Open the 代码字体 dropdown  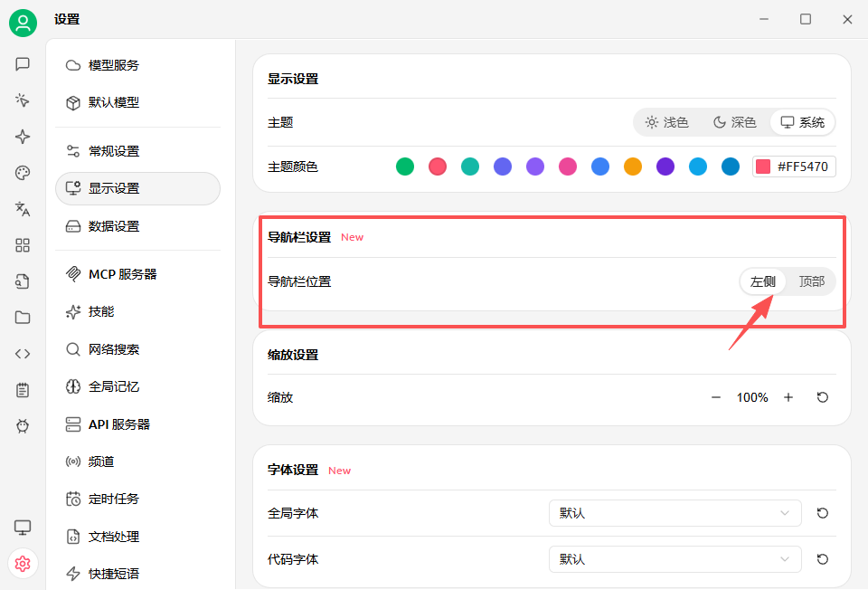(x=675, y=559)
